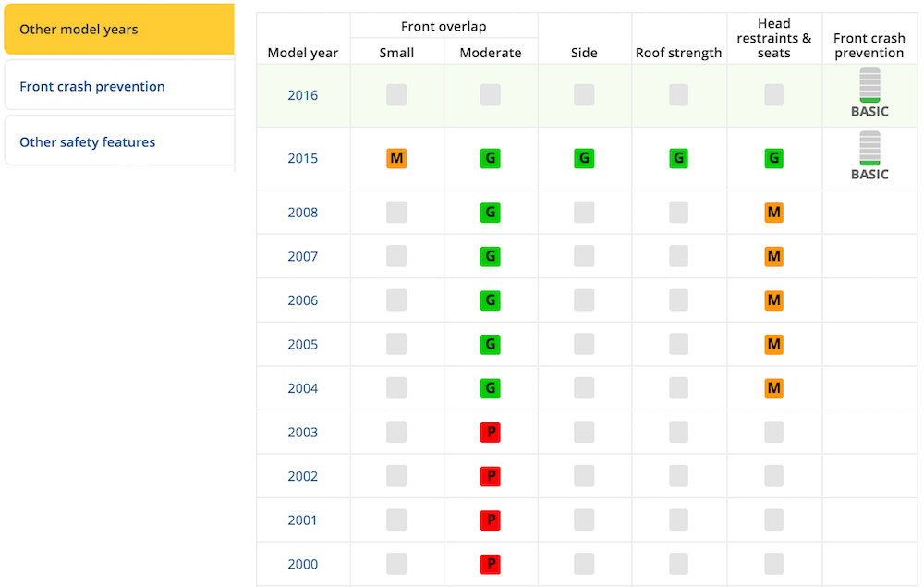Click the Side column header
The width and height of the screenshot is (924, 587).
pyautogui.click(x=584, y=53)
